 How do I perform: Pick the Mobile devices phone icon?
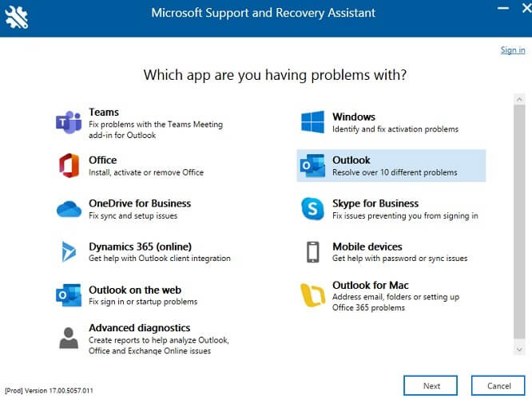313,252
